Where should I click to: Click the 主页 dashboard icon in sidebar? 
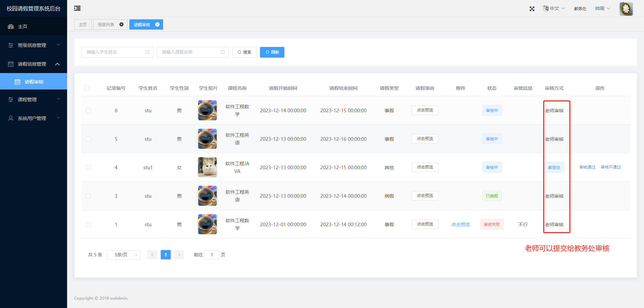[11, 26]
